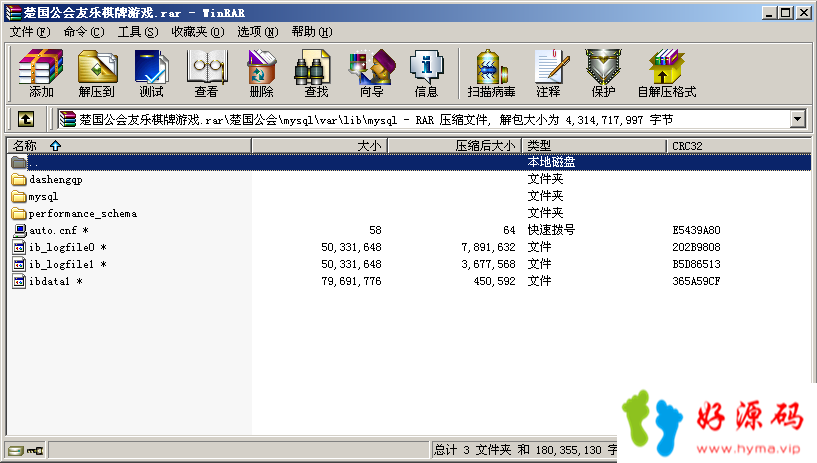Click the ibdata1 file icon
The height and width of the screenshot is (463, 817).
19,281
